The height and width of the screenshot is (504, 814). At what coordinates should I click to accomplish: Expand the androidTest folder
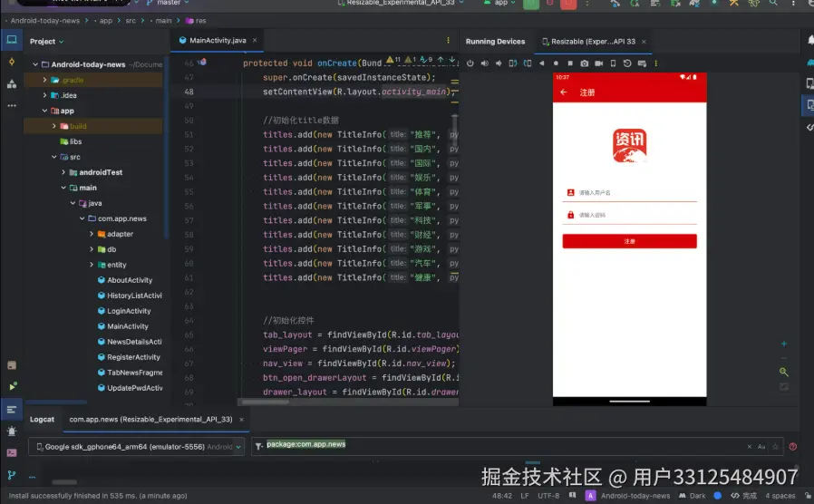pos(63,172)
